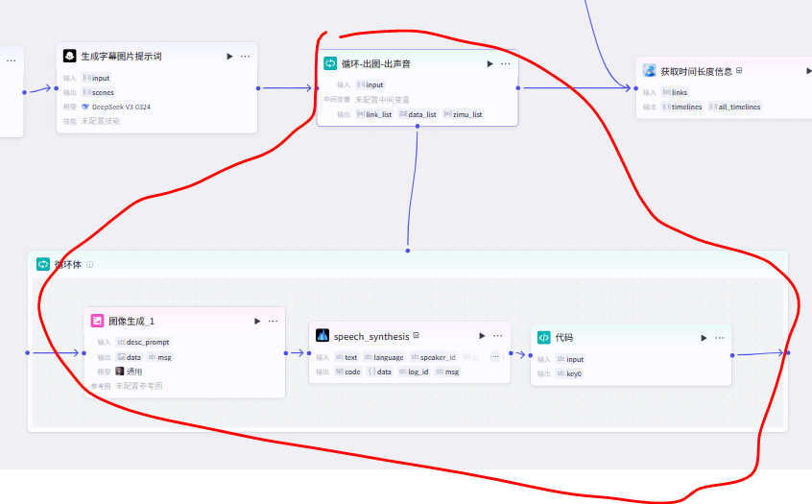
Task: Click the timelines output tag
Action: [682, 107]
